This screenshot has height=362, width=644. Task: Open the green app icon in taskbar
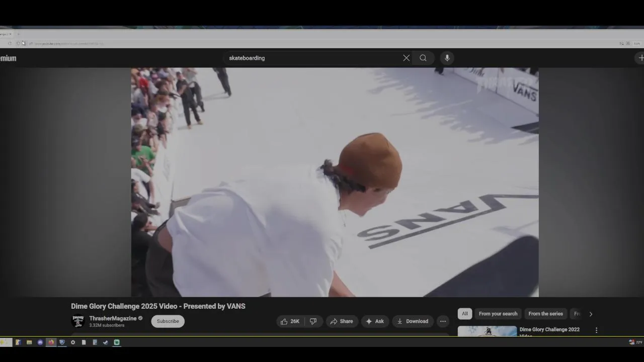tap(117, 342)
